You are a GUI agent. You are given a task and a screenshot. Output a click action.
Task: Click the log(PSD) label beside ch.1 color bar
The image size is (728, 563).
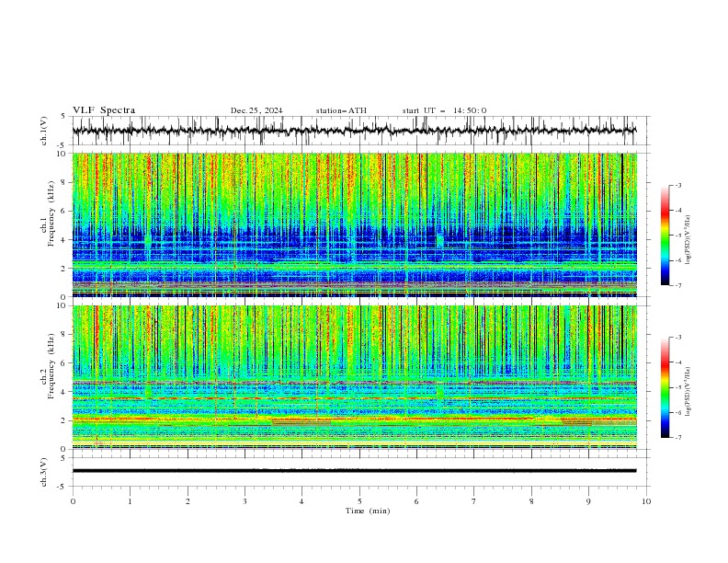click(688, 240)
